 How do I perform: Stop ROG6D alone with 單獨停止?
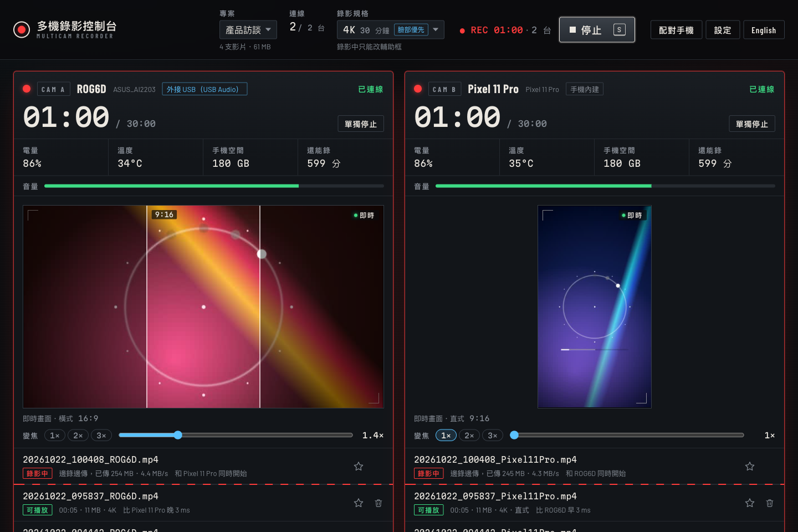pyautogui.click(x=361, y=124)
